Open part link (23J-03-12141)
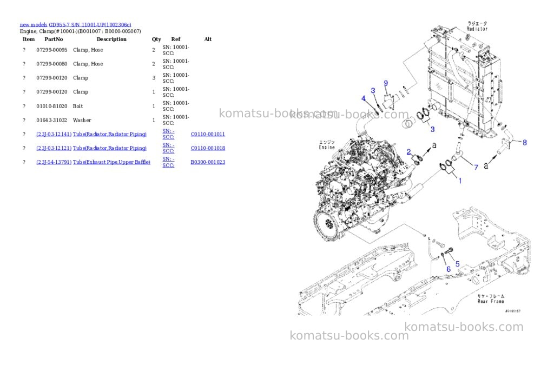 tap(54, 134)
